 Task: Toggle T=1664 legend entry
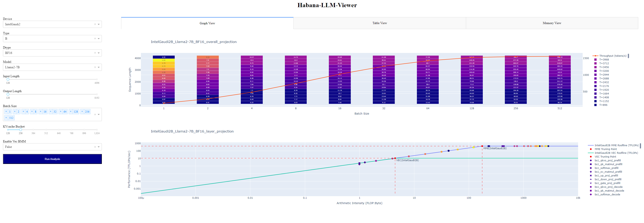[601, 94]
